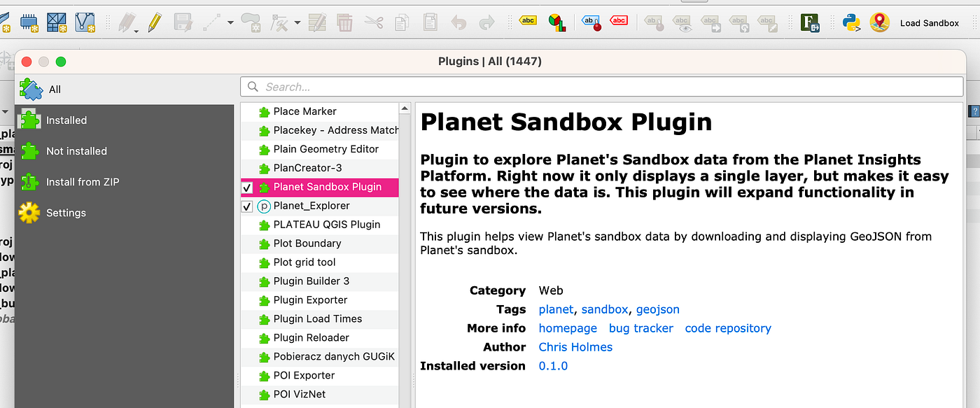Click the Redo arrow icon
The image size is (980, 408).
coord(486,22)
